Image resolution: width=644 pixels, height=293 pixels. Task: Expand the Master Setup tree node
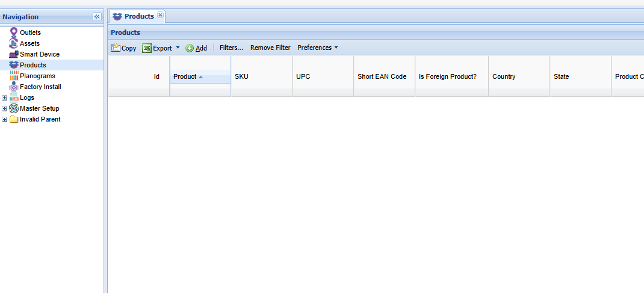tap(5, 108)
